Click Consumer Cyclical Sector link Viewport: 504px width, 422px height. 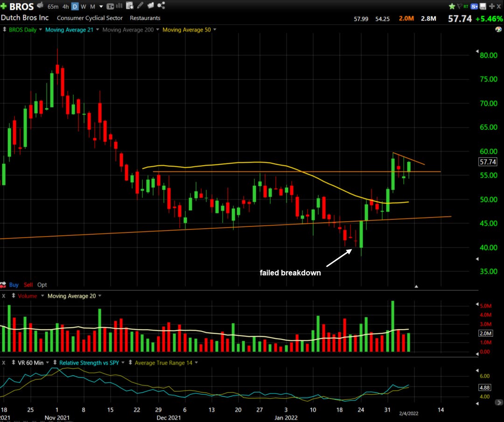pyautogui.click(x=90, y=18)
